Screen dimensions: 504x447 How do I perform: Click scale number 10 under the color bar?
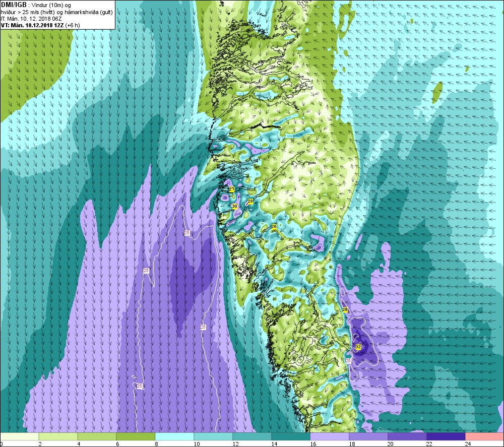(197, 444)
